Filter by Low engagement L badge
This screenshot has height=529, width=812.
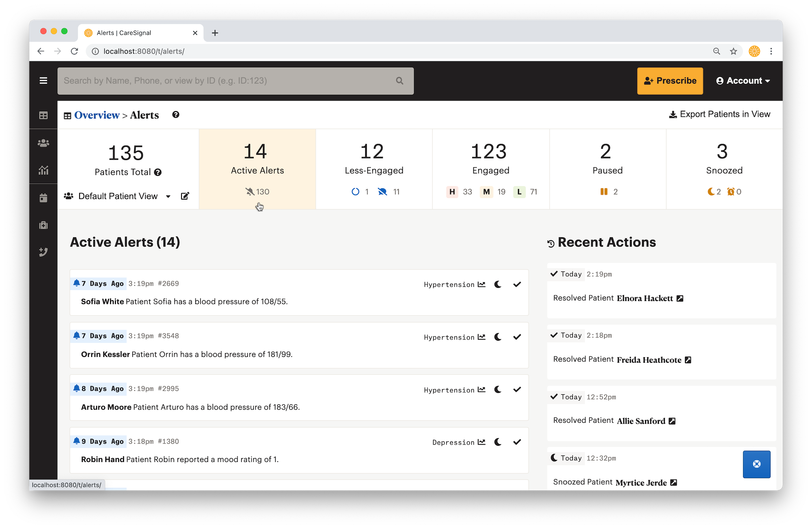519,191
